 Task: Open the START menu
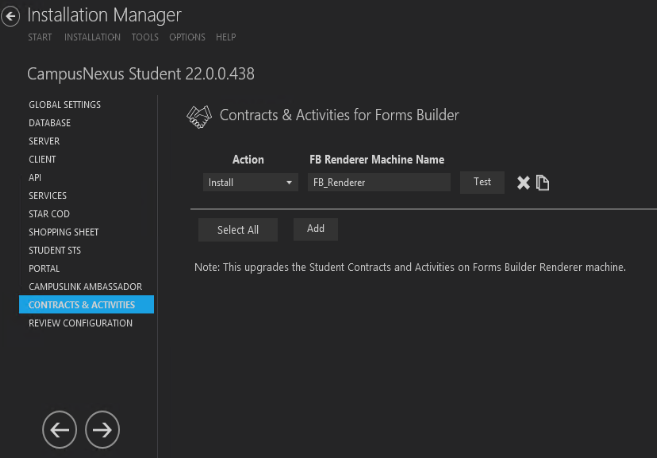click(40, 38)
